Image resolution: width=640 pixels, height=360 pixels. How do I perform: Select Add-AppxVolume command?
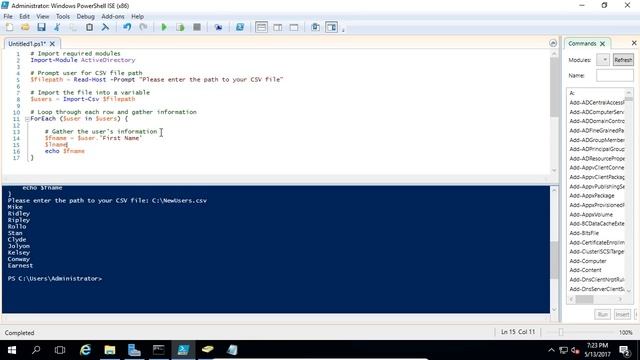tap(591, 215)
